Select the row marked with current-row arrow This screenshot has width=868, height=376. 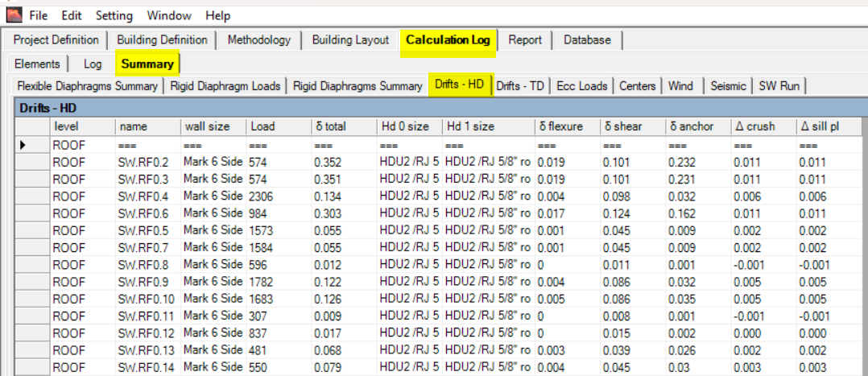(32, 145)
